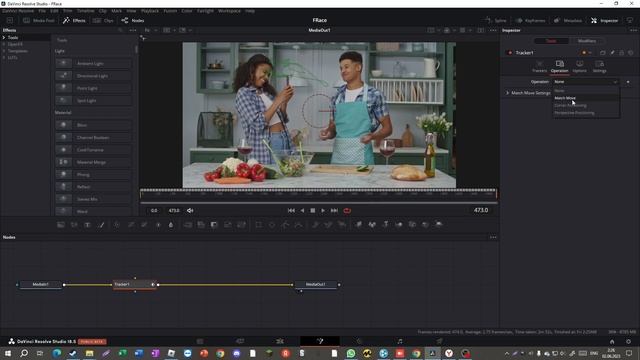Image resolution: width=640 pixels, height=360 pixels.
Task: Expand the Templates tree category
Action: (x=4, y=51)
